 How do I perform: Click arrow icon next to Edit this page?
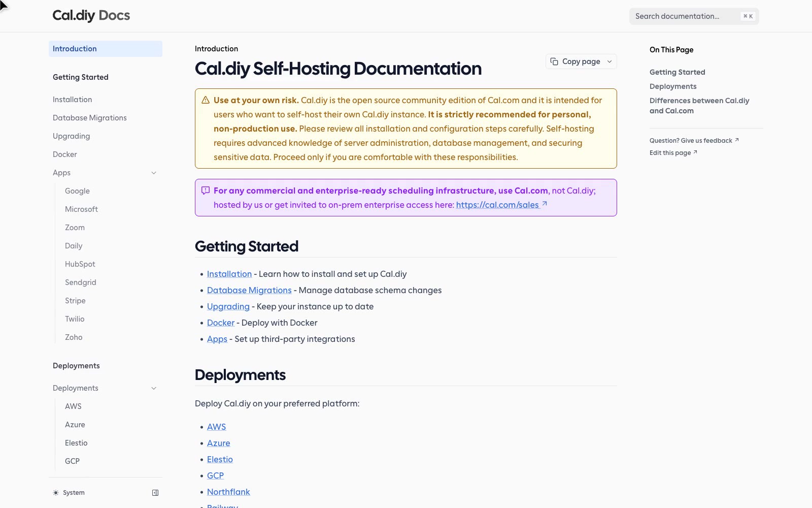point(695,152)
